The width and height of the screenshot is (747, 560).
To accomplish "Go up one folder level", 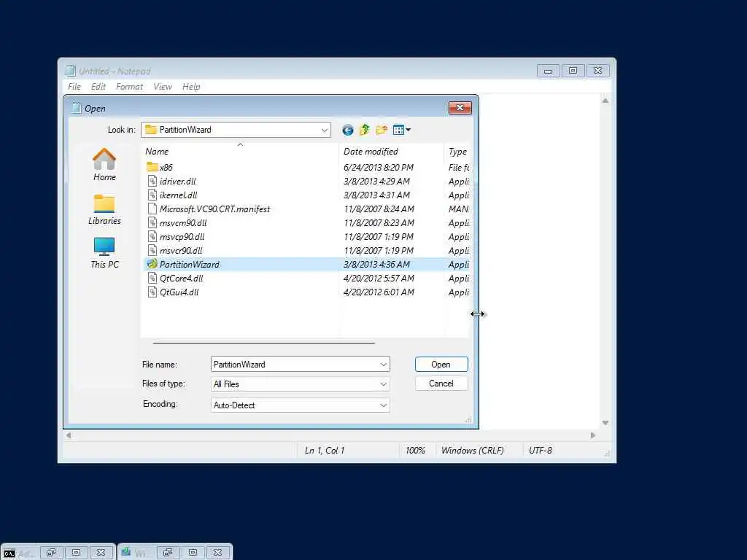I will [365, 130].
